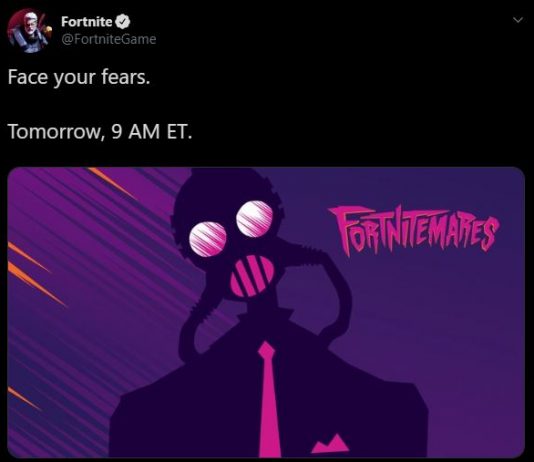Click the right glowing goggle lens
Viewport: 534px width, 462px height.
254,219
